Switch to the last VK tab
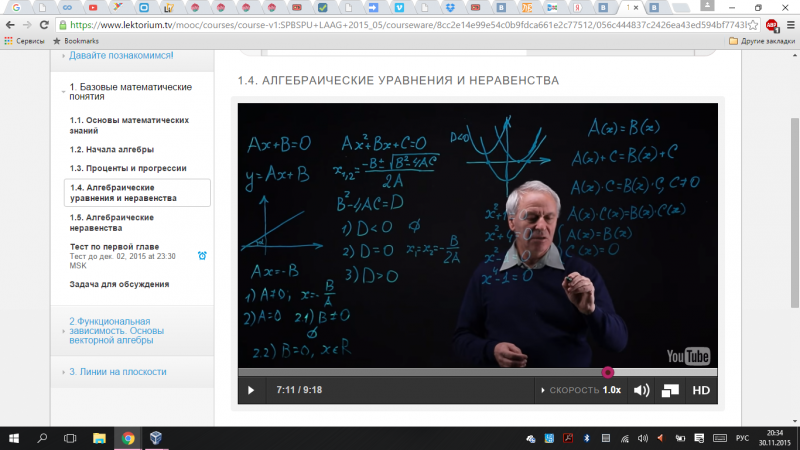800x450 pixels. (654, 8)
